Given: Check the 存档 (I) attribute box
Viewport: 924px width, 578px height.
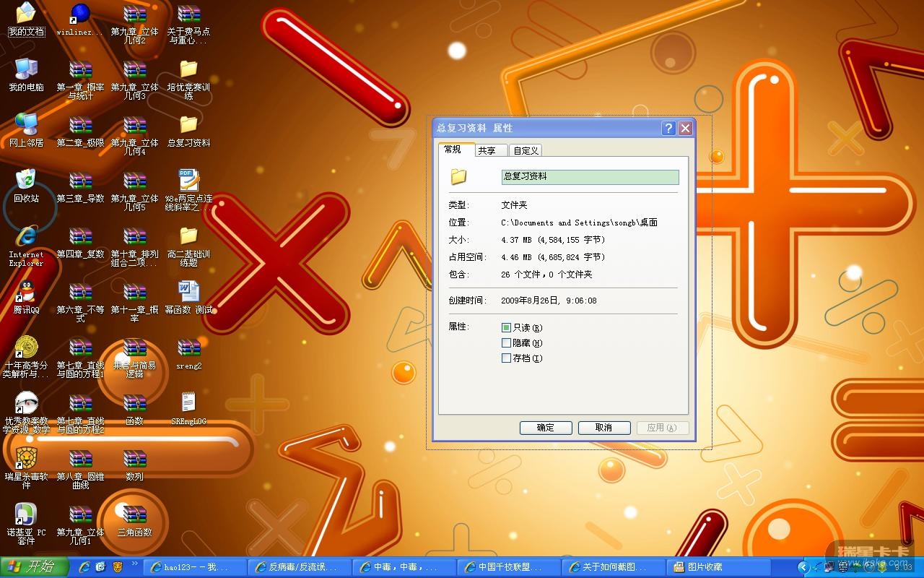Looking at the screenshot, I should [506, 358].
